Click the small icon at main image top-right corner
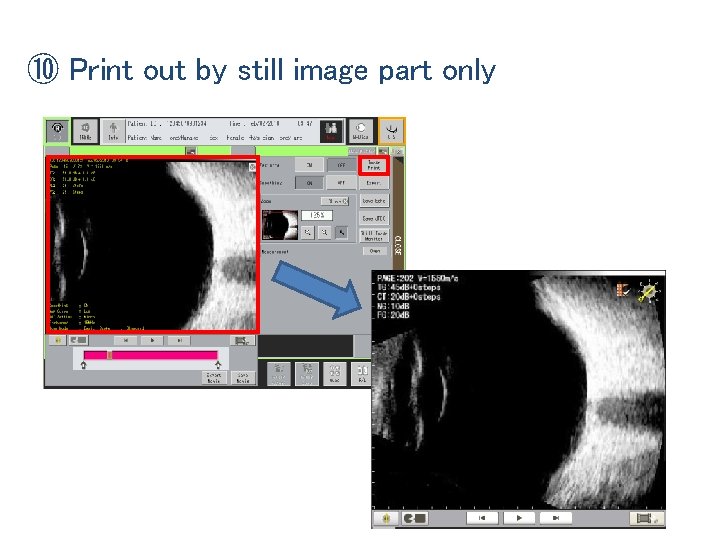 click(252, 167)
